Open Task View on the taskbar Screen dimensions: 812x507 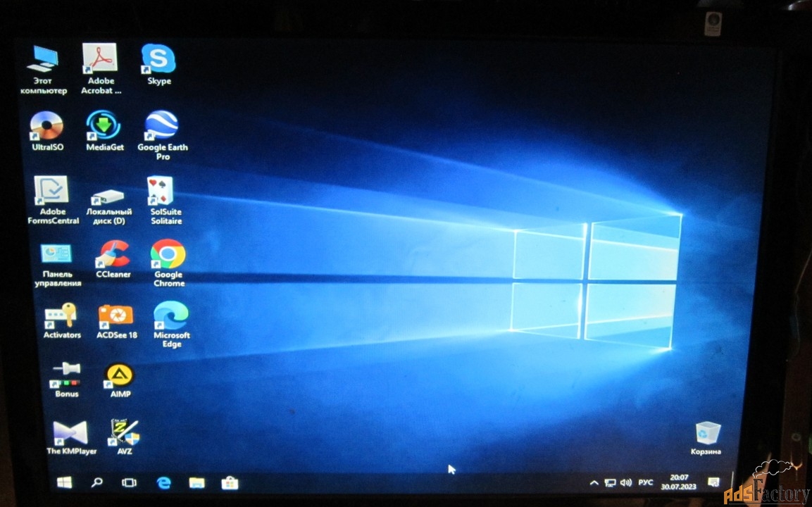129,482
